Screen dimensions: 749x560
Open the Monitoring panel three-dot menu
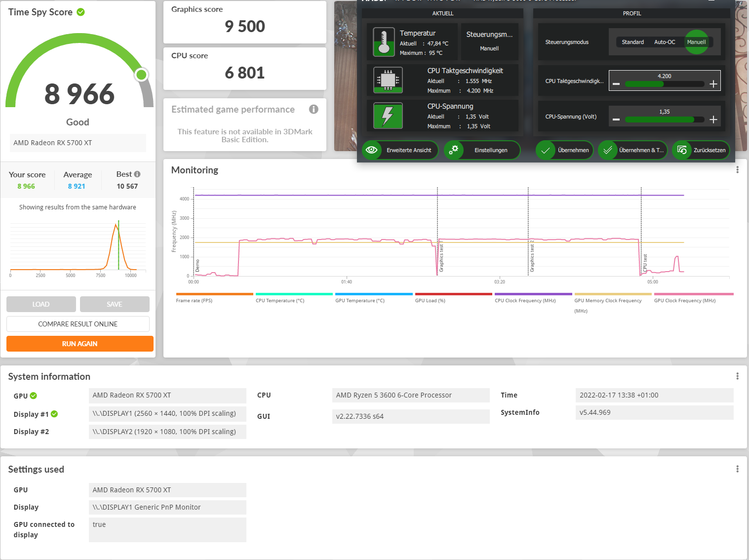737,169
